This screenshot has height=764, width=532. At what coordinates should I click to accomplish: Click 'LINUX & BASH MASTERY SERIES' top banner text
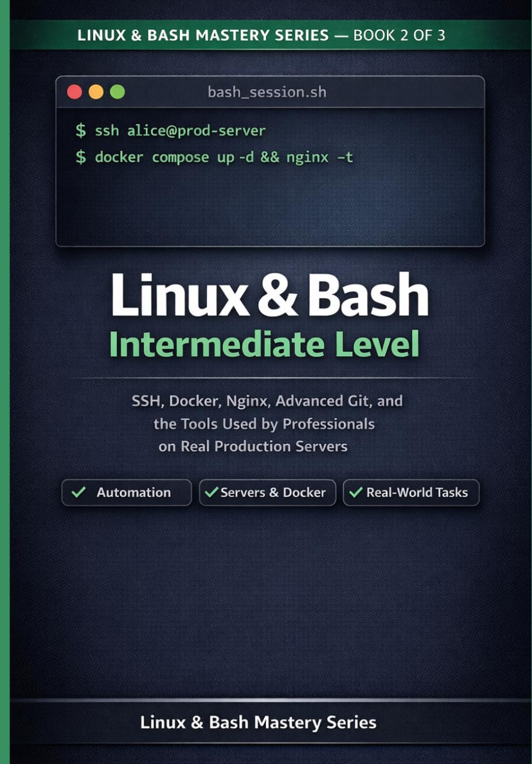pos(203,35)
